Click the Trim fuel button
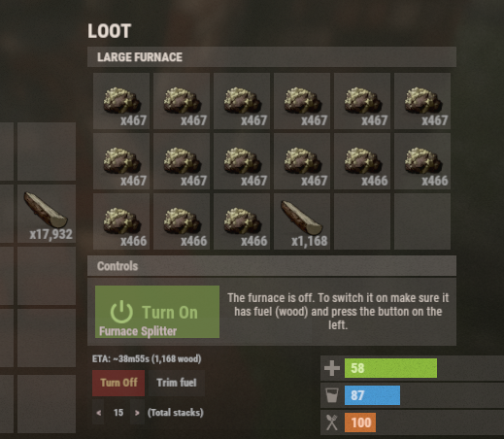The width and height of the screenshot is (504, 439). click(x=177, y=383)
